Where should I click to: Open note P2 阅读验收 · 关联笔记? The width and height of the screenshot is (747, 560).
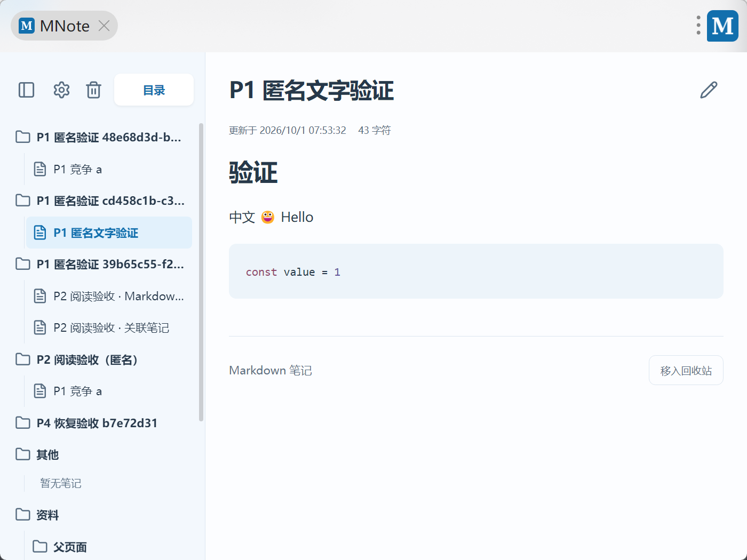pyautogui.click(x=109, y=327)
